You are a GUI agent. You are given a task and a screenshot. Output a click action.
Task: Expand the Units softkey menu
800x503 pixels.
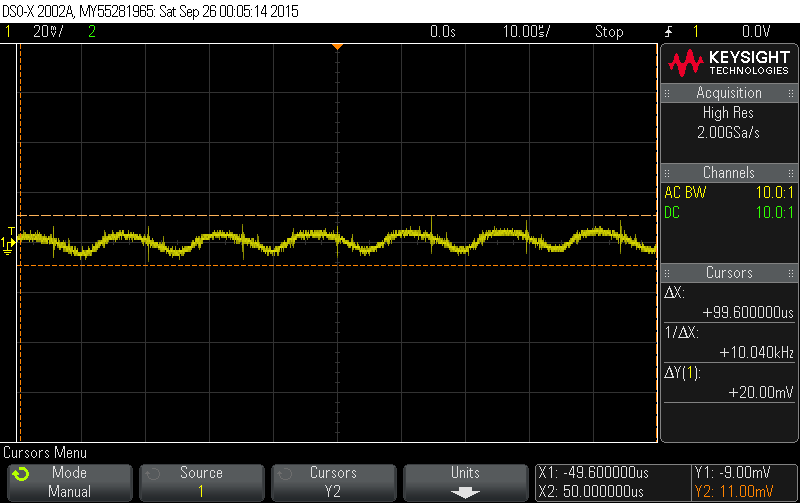465,482
